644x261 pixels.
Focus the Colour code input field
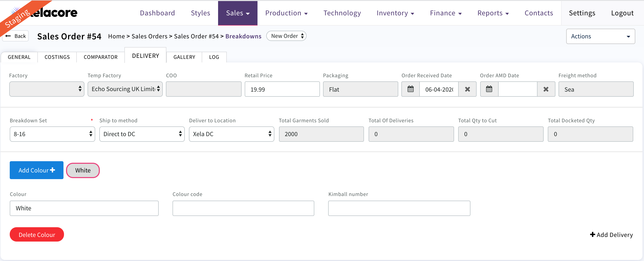tap(243, 208)
